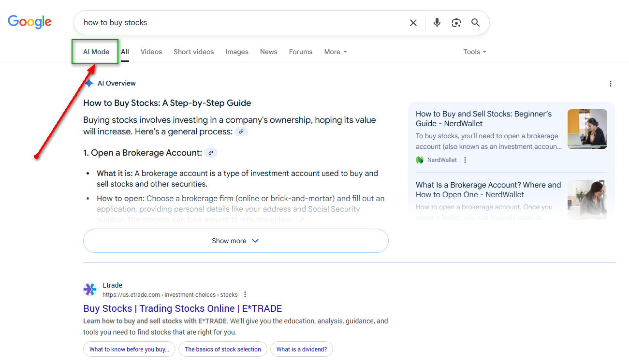The width and height of the screenshot is (629, 364).
Task: Open "The basics of stock selection" chip
Action: 223,349
